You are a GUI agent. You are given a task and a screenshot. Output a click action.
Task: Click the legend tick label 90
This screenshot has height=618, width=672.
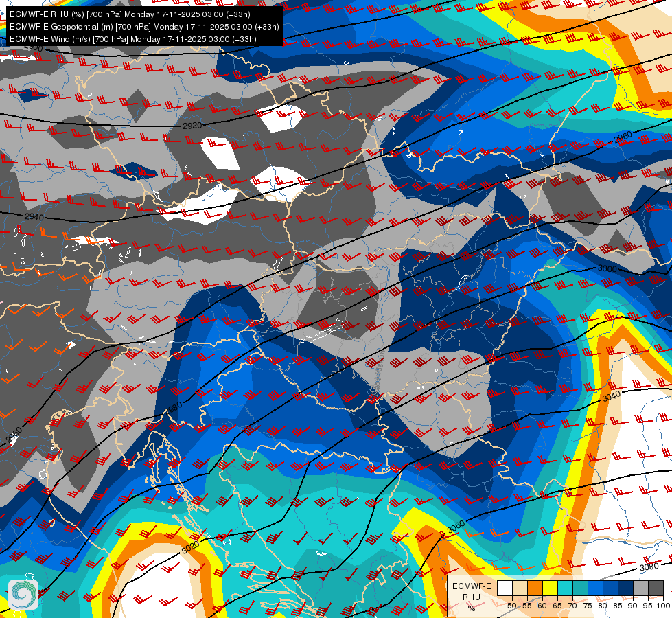(633, 606)
